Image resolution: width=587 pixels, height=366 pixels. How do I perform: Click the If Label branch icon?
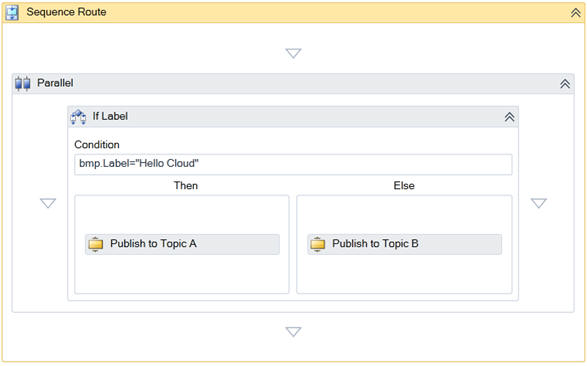click(78, 117)
